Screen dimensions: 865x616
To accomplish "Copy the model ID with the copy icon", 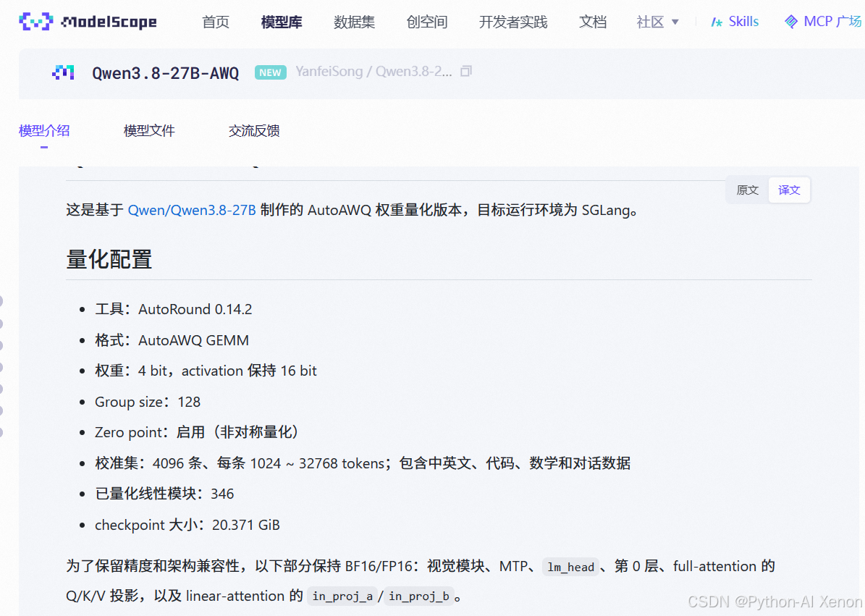I will (x=466, y=71).
